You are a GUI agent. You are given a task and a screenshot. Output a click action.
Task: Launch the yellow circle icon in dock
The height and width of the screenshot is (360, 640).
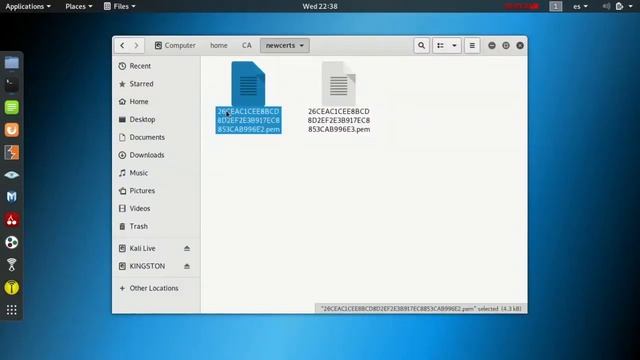click(x=11, y=287)
